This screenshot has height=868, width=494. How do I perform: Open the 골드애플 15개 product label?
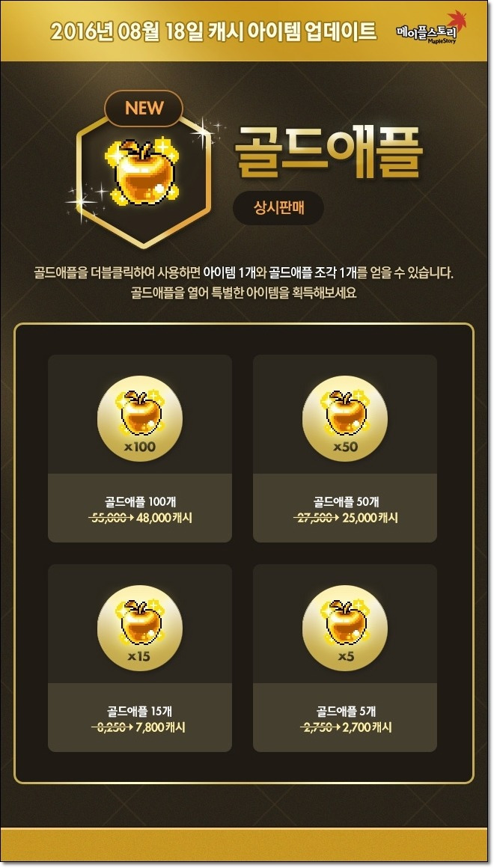point(140,712)
